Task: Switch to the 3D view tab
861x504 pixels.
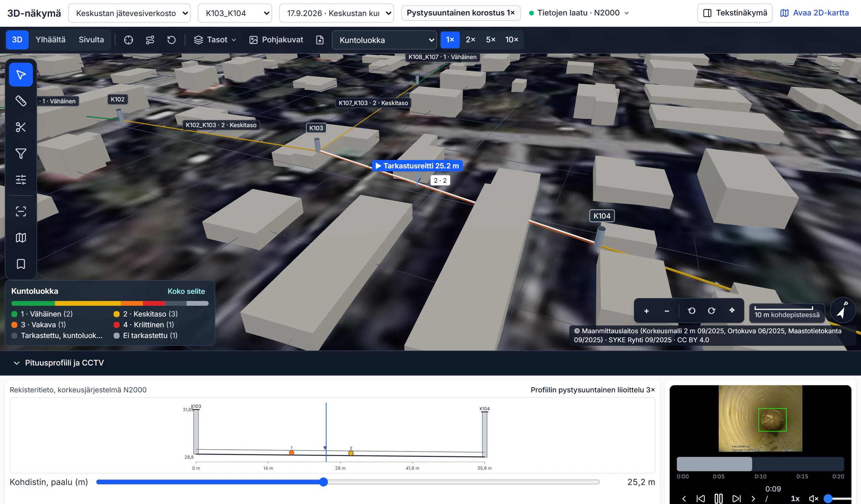Action: tap(17, 40)
